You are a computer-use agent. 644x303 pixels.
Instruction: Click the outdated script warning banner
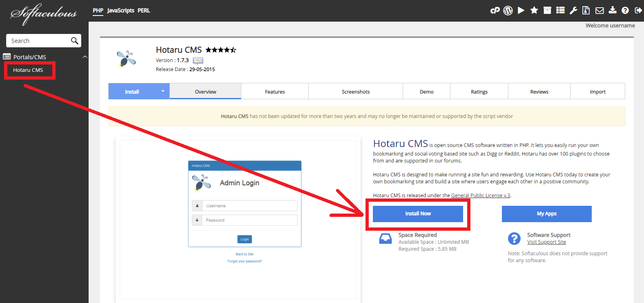[x=367, y=116]
